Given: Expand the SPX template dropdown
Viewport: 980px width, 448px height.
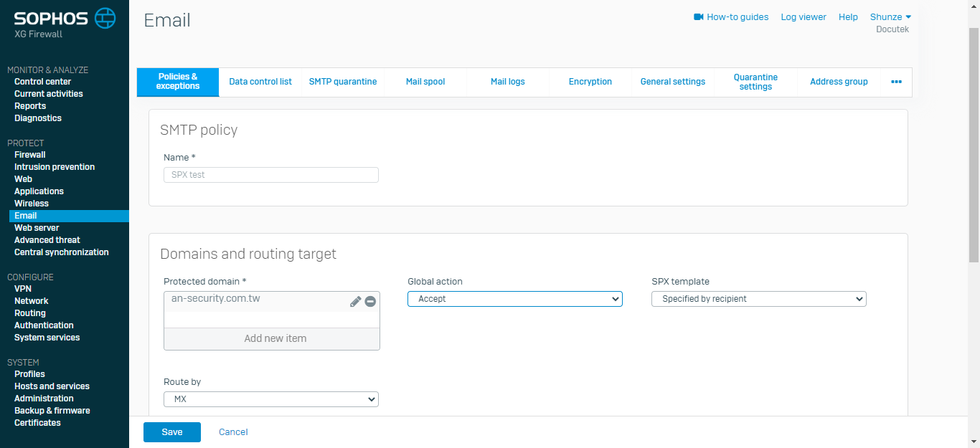Looking at the screenshot, I should pyautogui.click(x=759, y=299).
